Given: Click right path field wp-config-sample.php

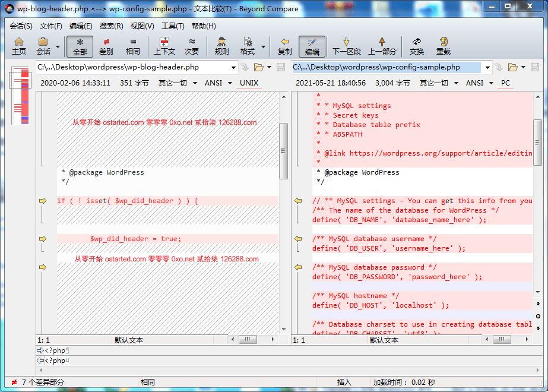Looking at the screenshot, I should (x=387, y=67).
